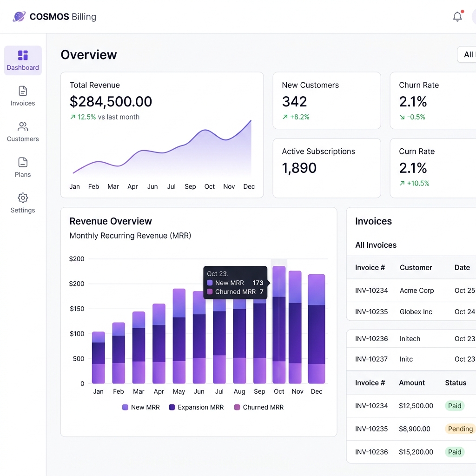Click the Oct bar in MRR chart
Image resolution: width=476 pixels, height=476 pixels.
click(x=279, y=324)
